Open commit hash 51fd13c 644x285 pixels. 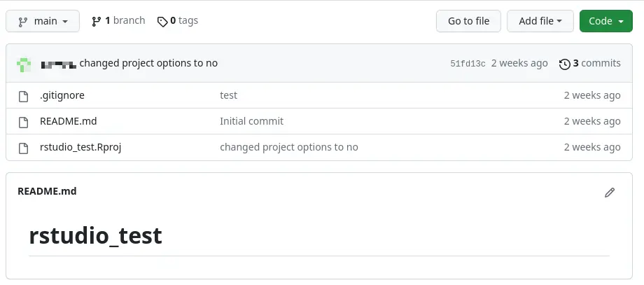(468, 64)
